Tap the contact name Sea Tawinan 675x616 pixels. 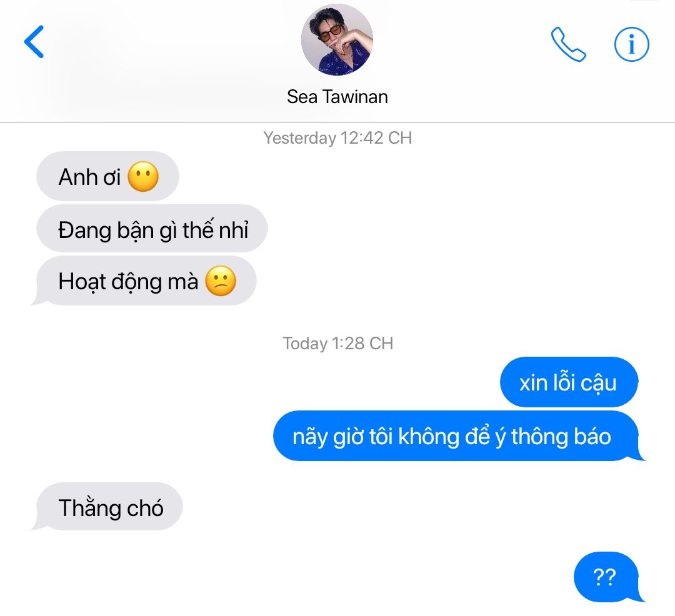[x=337, y=97]
